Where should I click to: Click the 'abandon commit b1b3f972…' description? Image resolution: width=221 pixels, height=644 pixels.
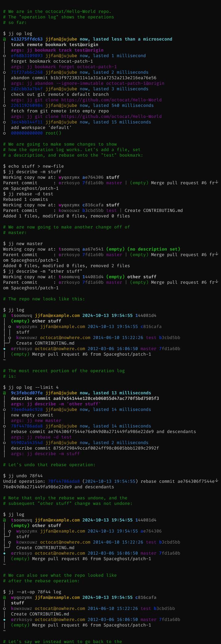pyautogui.click(x=83, y=78)
